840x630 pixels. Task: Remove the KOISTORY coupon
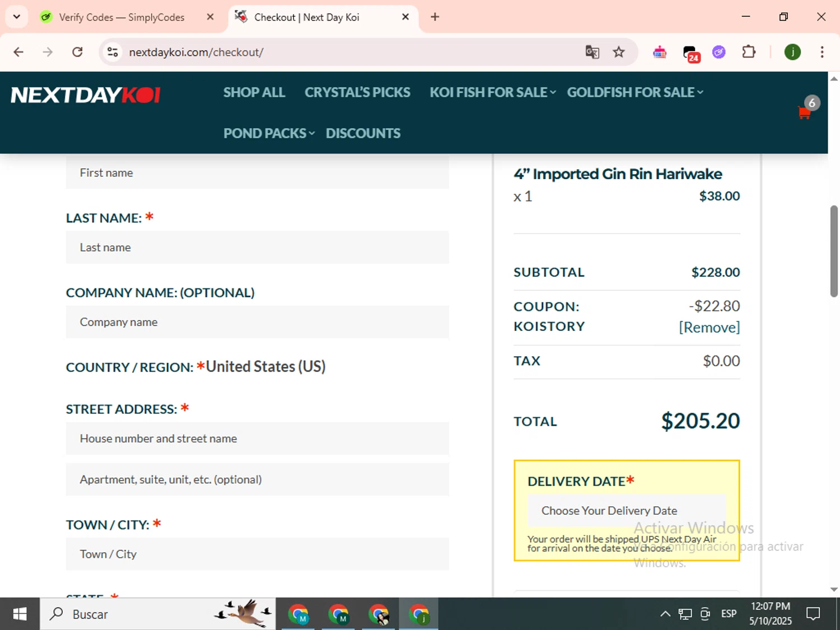click(x=709, y=327)
